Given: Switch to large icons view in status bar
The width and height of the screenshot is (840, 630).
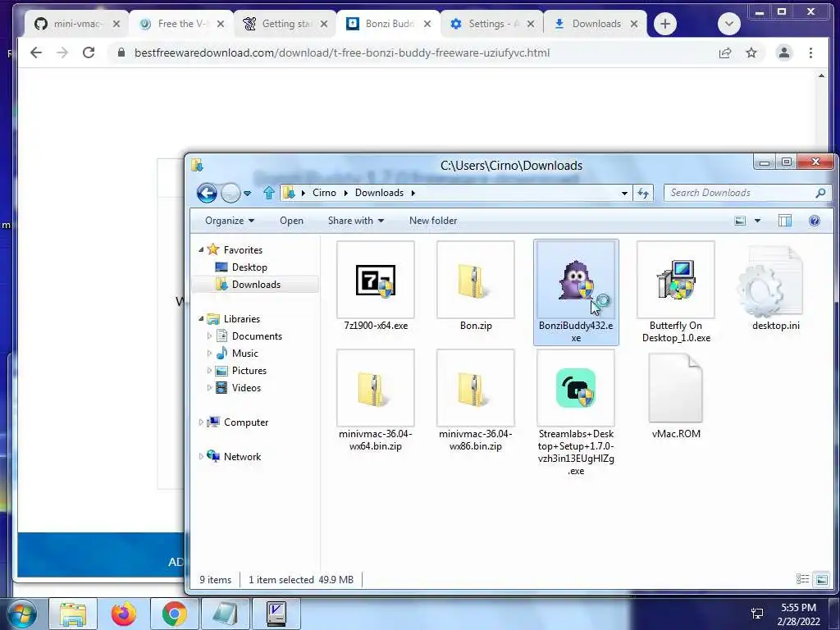Looking at the screenshot, I should (x=822, y=579).
